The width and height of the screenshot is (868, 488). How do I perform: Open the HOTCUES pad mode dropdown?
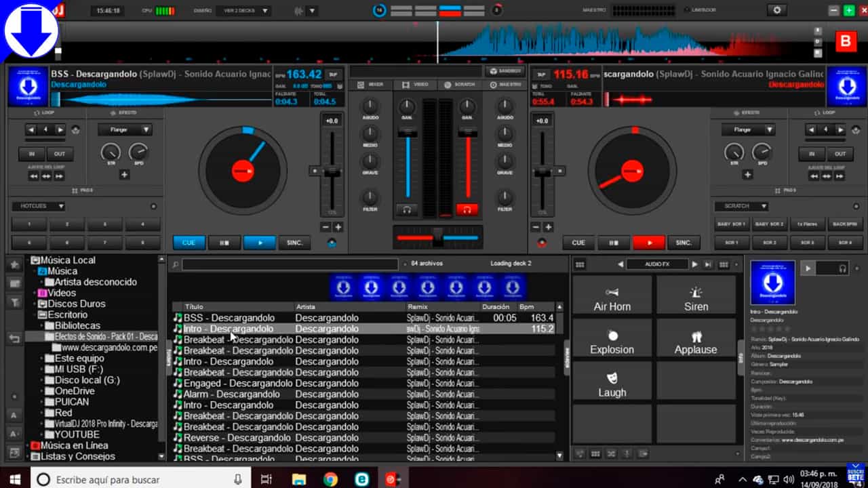coord(38,206)
